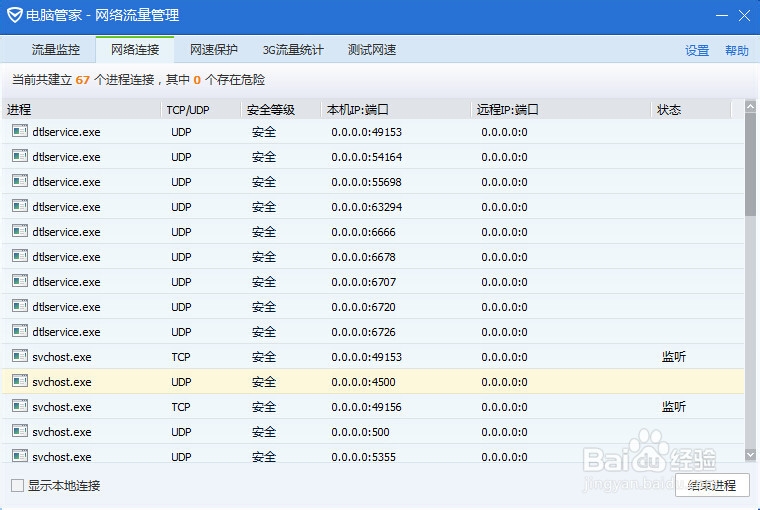Select local address 0.0.0.0:55698
This screenshot has width=760, height=510.
click(366, 182)
